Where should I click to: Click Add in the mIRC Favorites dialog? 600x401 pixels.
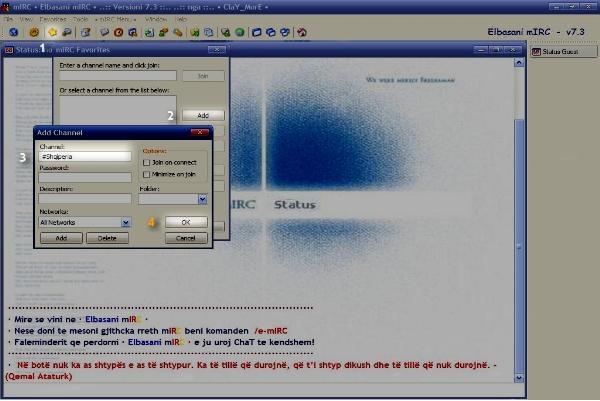pos(203,115)
